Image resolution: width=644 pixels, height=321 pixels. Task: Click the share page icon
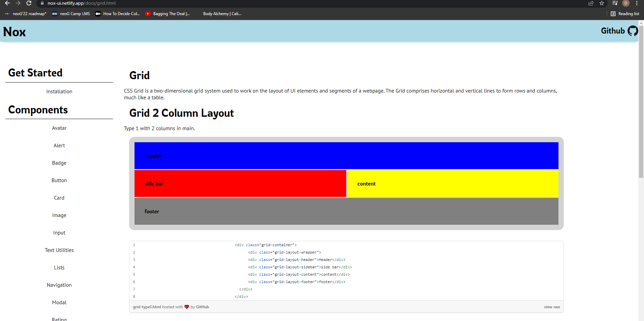pyautogui.click(x=591, y=3)
